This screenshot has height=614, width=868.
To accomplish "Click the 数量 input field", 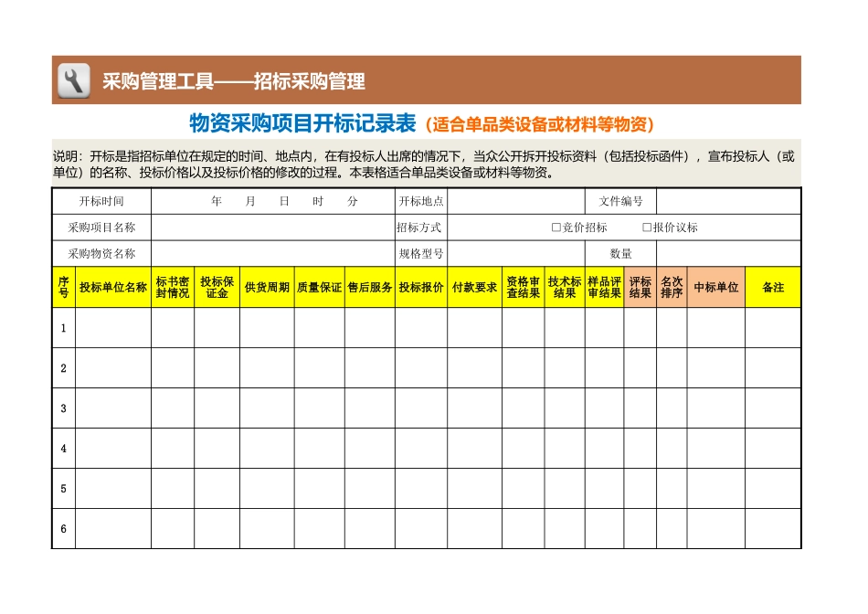I will 726,252.
